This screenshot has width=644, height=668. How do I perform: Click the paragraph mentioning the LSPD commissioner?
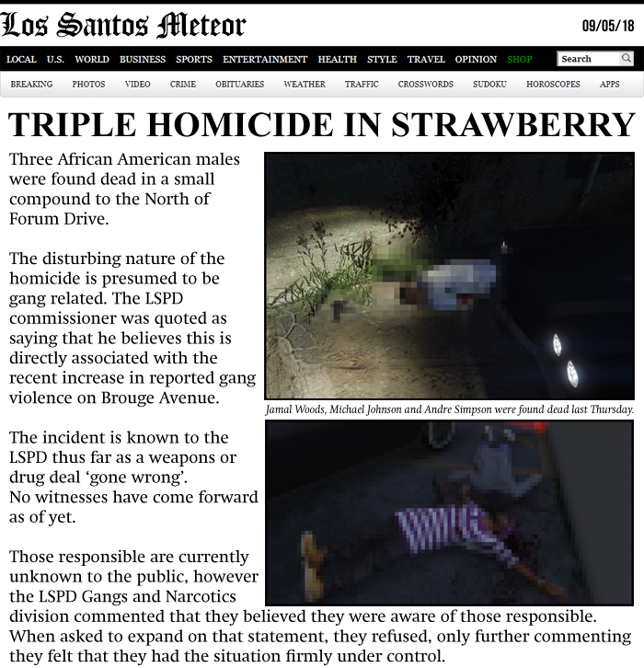(132, 328)
